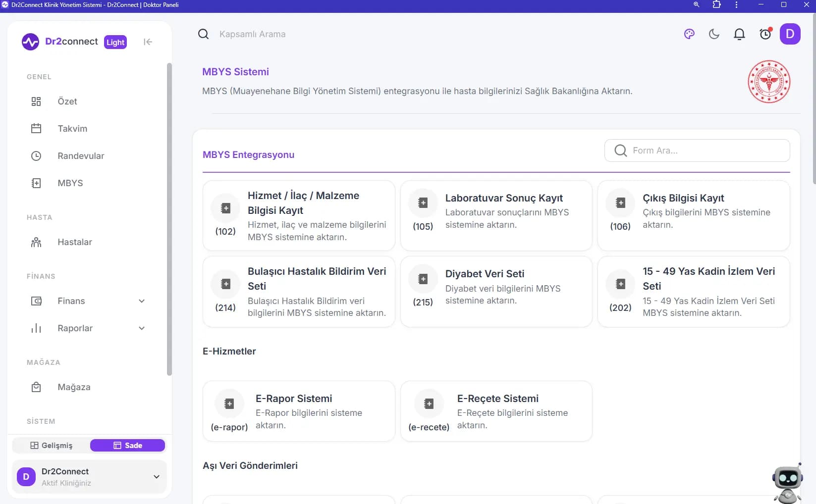Switch sidebar to Gelişmiş mode
Viewport: 816px width, 504px height.
(x=51, y=446)
